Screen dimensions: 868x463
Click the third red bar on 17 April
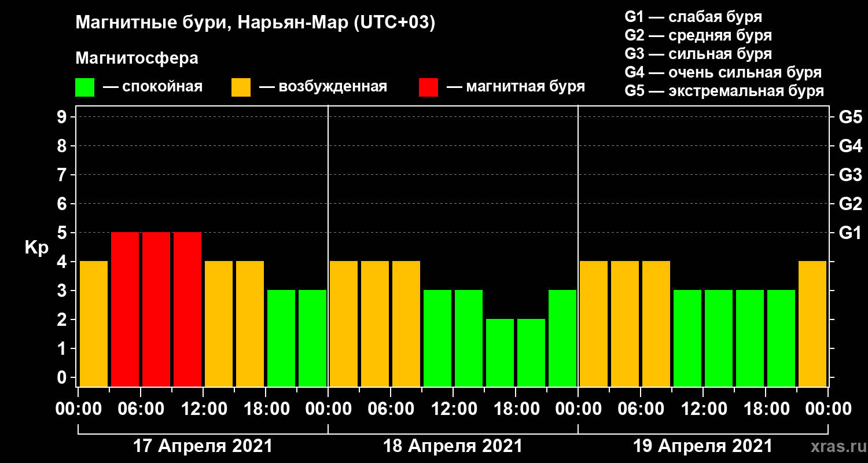click(x=187, y=310)
